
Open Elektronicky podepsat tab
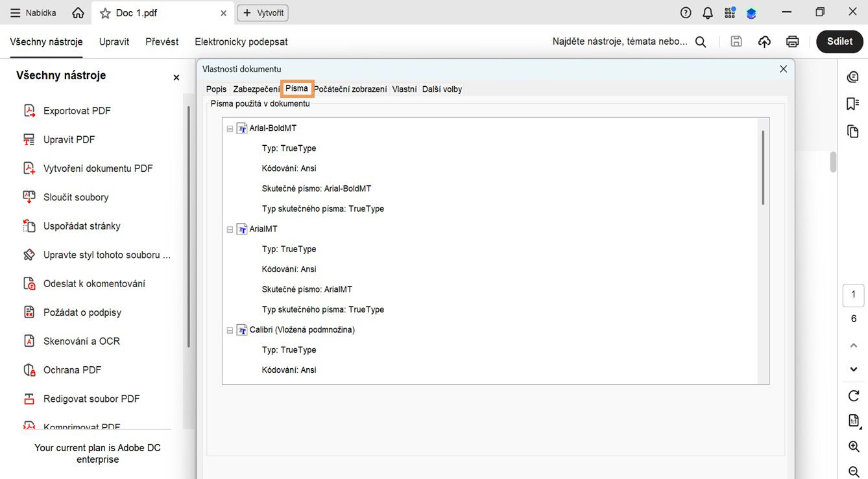pyautogui.click(x=241, y=41)
